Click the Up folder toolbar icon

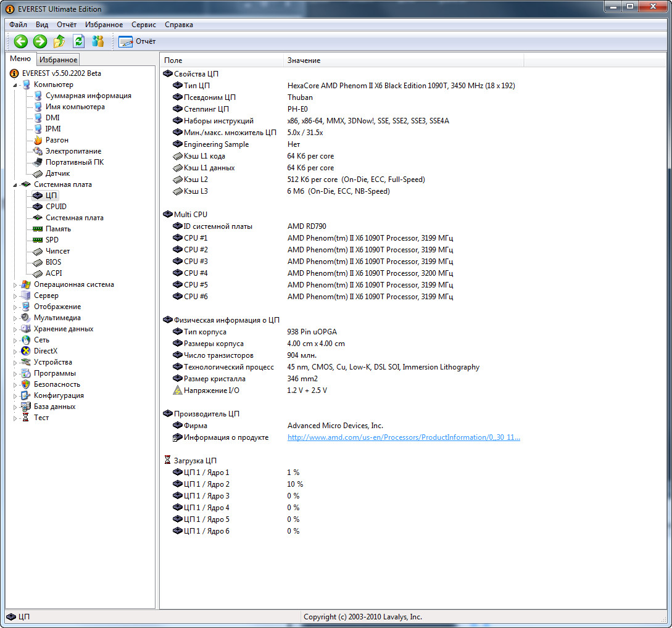click(59, 41)
